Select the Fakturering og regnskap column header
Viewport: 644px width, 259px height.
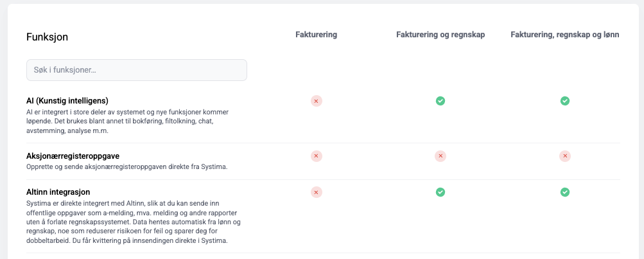440,35
